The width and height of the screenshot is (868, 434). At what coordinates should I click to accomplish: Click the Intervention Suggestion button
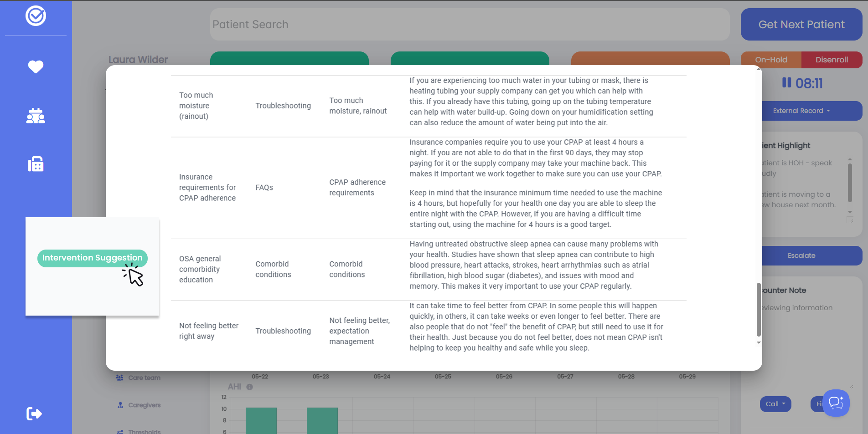[92, 258]
